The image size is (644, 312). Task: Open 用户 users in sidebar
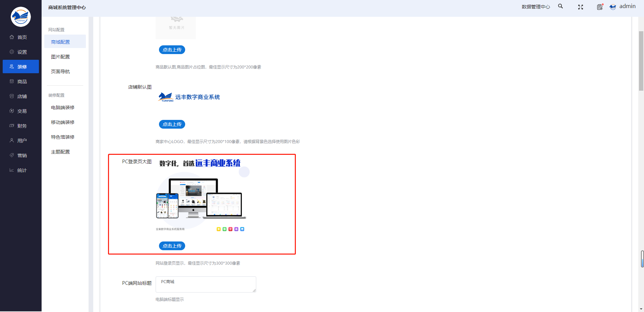click(21, 141)
